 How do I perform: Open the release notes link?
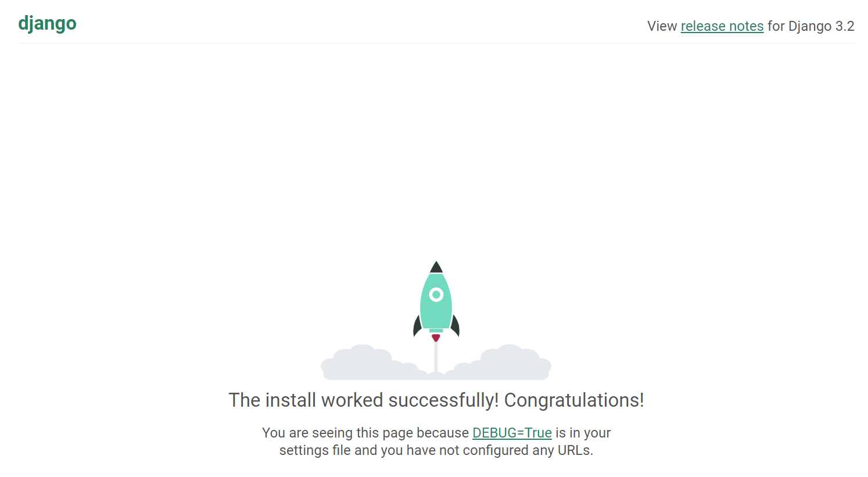[722, 26]
